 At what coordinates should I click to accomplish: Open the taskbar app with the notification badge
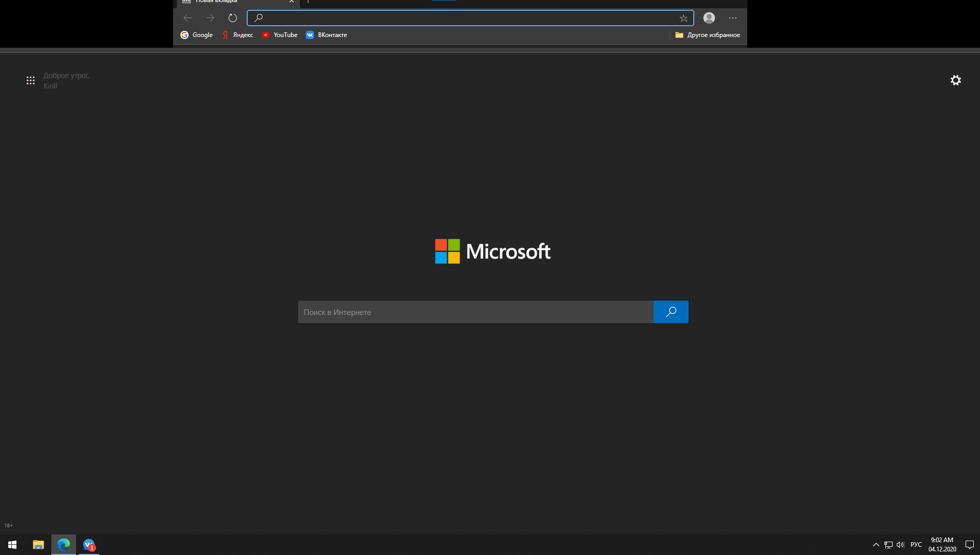pyautogui.click(x=89, y=545)
